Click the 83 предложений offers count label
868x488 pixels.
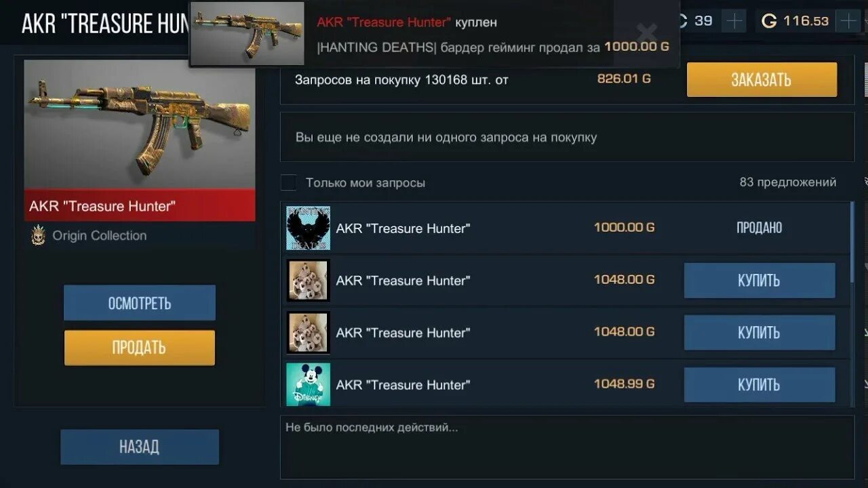(788, 182)
